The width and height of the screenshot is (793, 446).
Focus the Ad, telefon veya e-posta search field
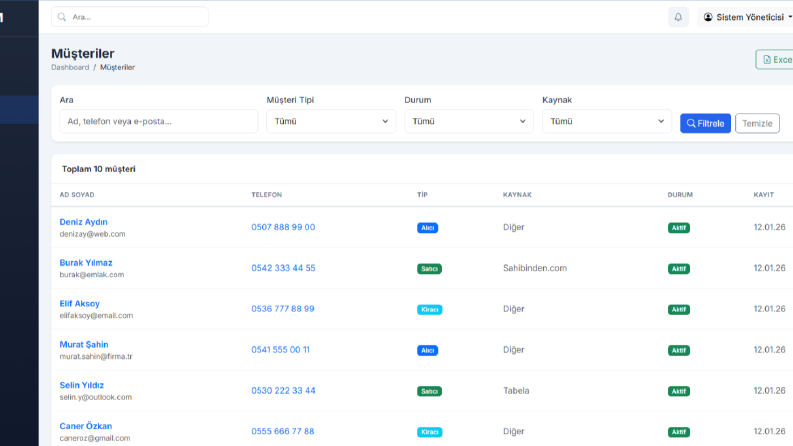[x=159, y=121]
